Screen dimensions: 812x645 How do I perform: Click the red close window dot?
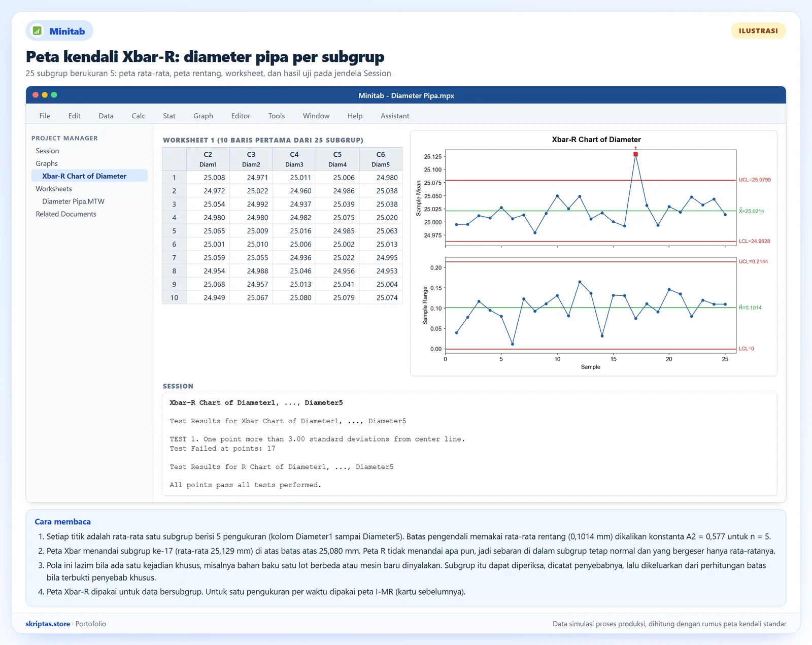(x=36, y=95)
